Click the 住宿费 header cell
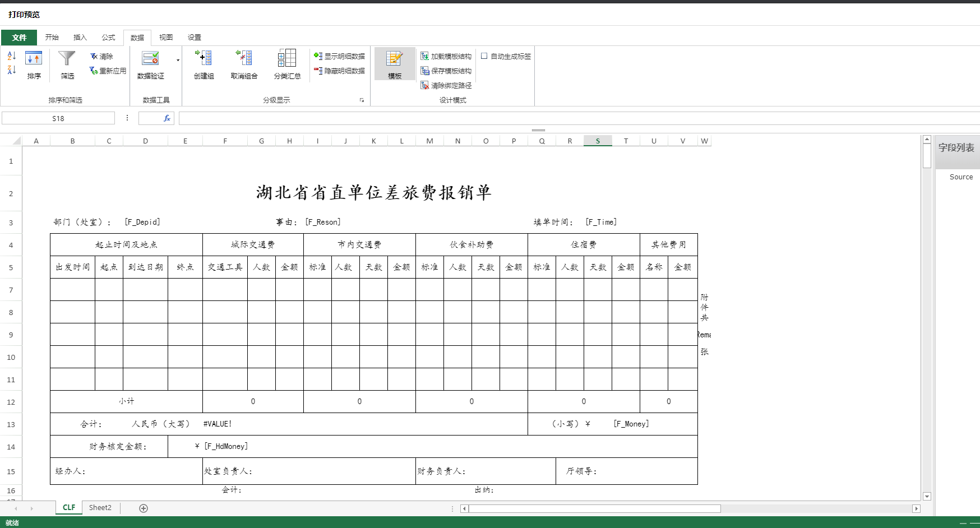 [x=584, y=245]
